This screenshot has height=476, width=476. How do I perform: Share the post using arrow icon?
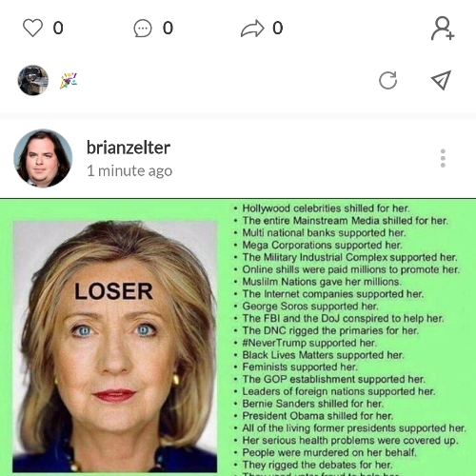point(252,29)
